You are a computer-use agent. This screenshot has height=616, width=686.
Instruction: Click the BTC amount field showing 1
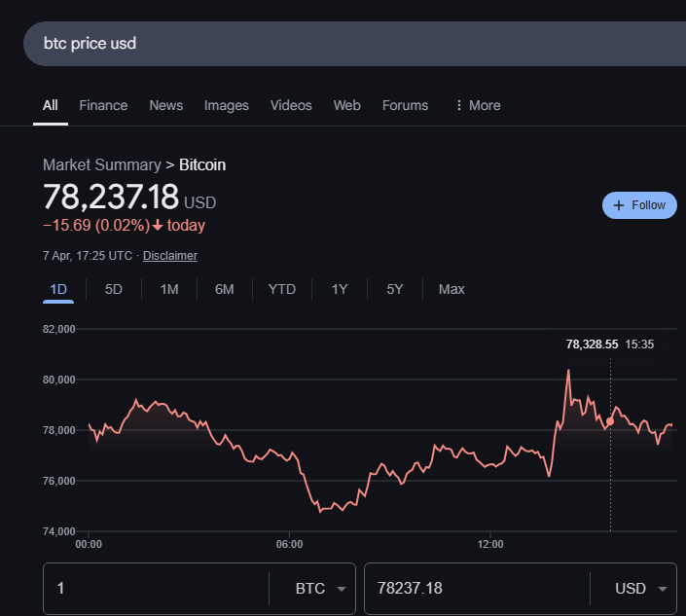(157, 589)
